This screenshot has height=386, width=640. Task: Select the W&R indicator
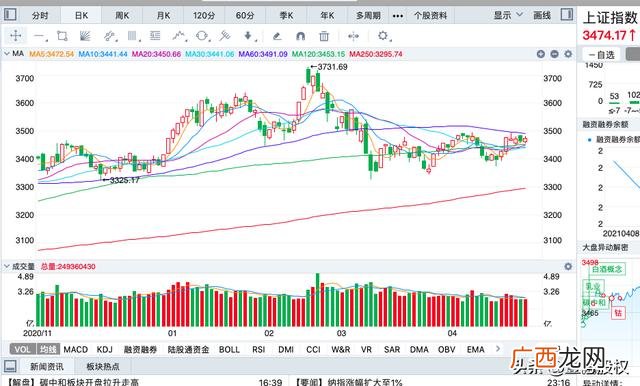click(x=340, y=350)
